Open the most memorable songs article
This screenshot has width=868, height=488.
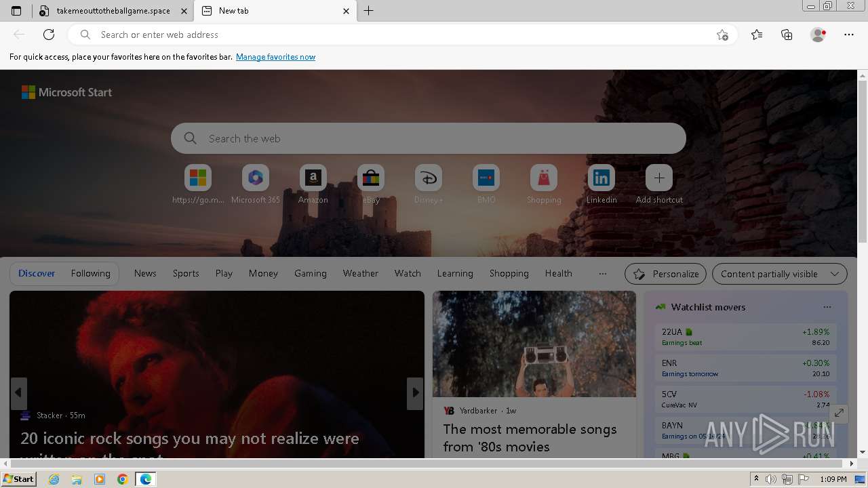coord(530,438)
